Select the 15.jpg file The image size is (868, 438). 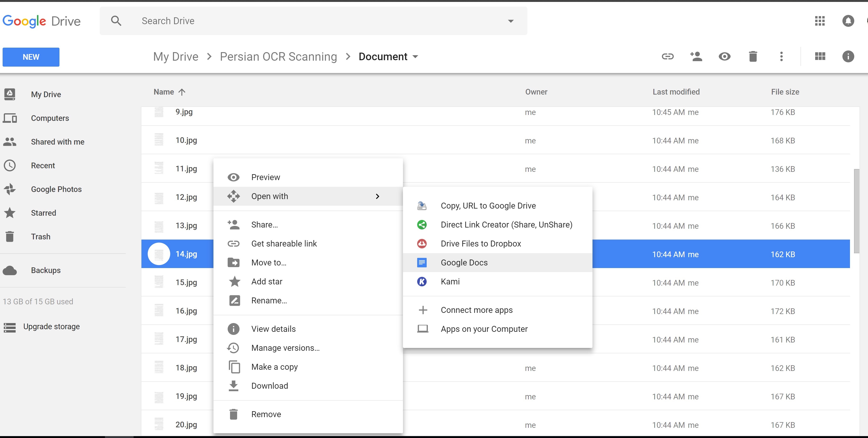pyautogui.click(x=186, y=282)
